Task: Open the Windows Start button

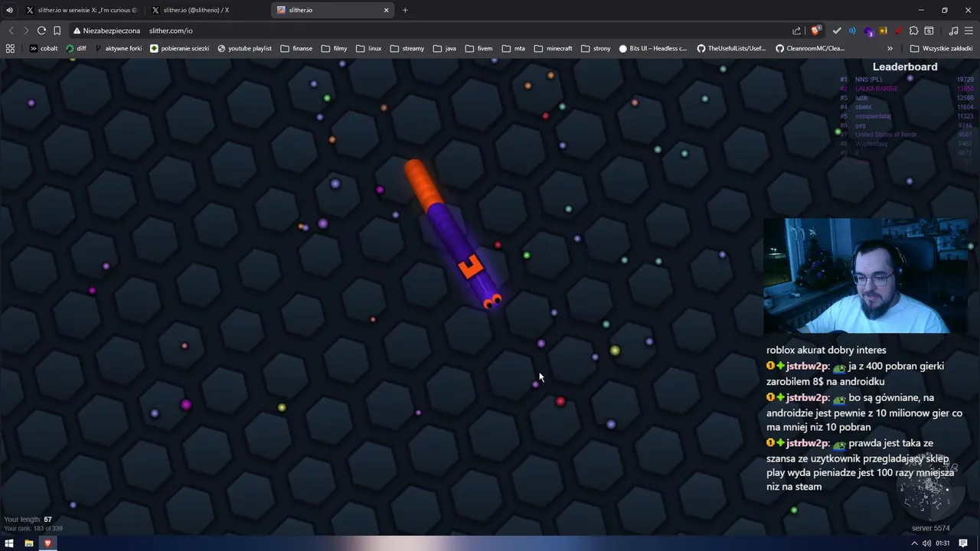Action: pyautogui.click(x=9, y=543)
